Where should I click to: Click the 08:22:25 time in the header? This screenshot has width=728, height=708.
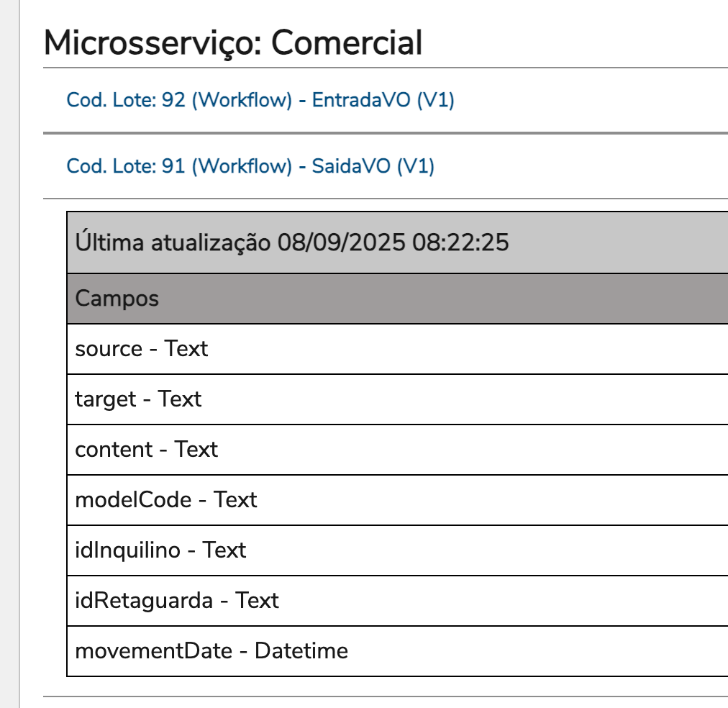(460, 242)
